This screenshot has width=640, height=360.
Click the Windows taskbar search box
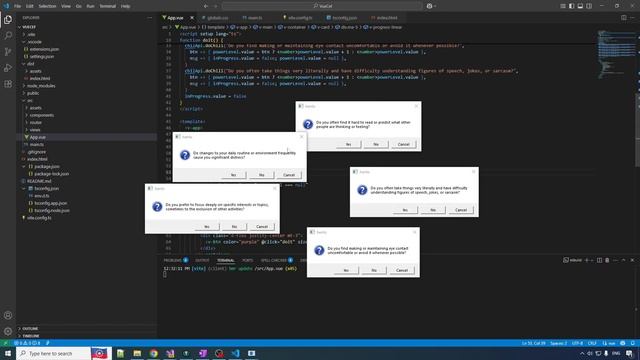point(53,353)
